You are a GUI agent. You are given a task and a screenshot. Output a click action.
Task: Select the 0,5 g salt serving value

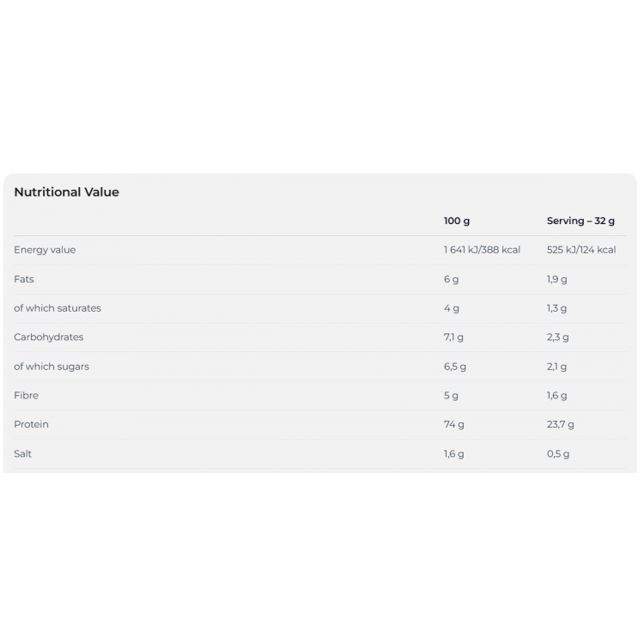click(x=558, y=453)
